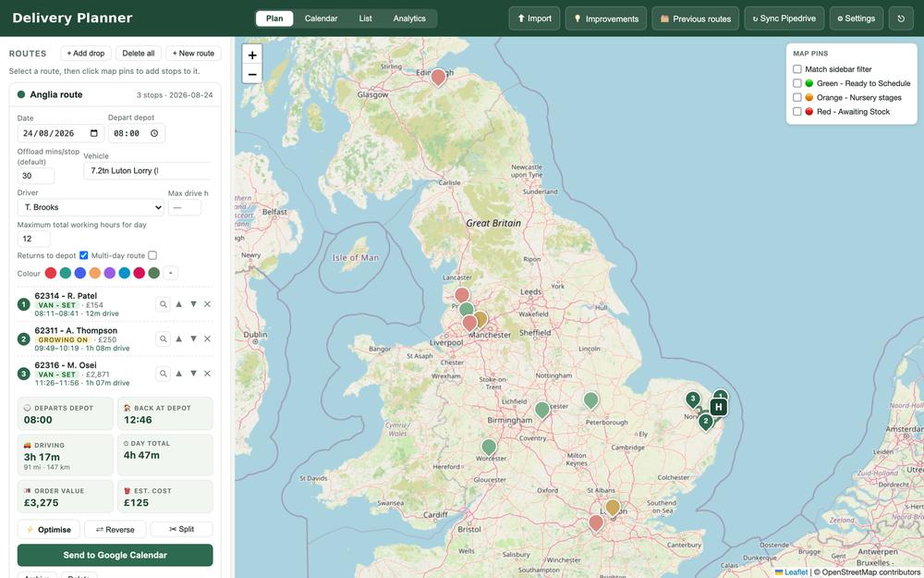Image resolution: width=924 pixels, height=578 pixels.
Task: Move R. Patel stop down
Action: [193, 304]
